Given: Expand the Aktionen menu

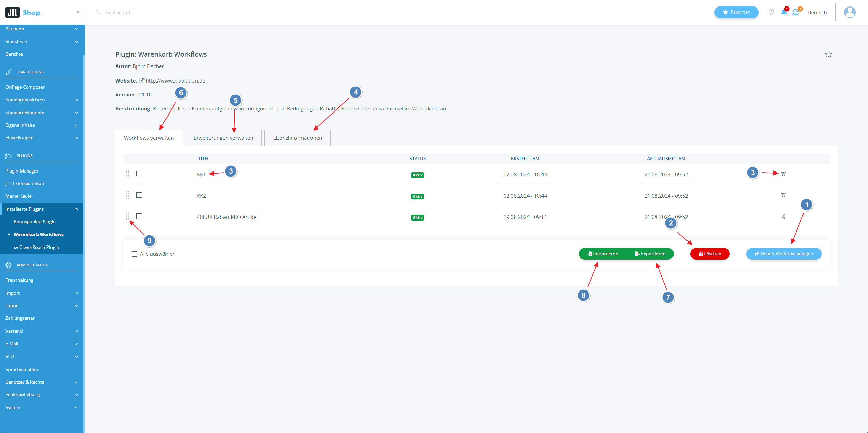Looking at the screenshot, I should 42,29.
